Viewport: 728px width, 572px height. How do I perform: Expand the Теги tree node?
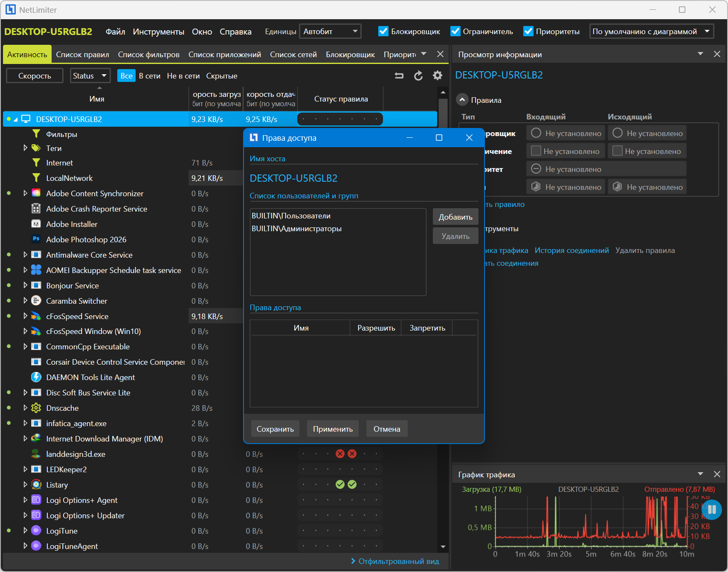point(26,148)
